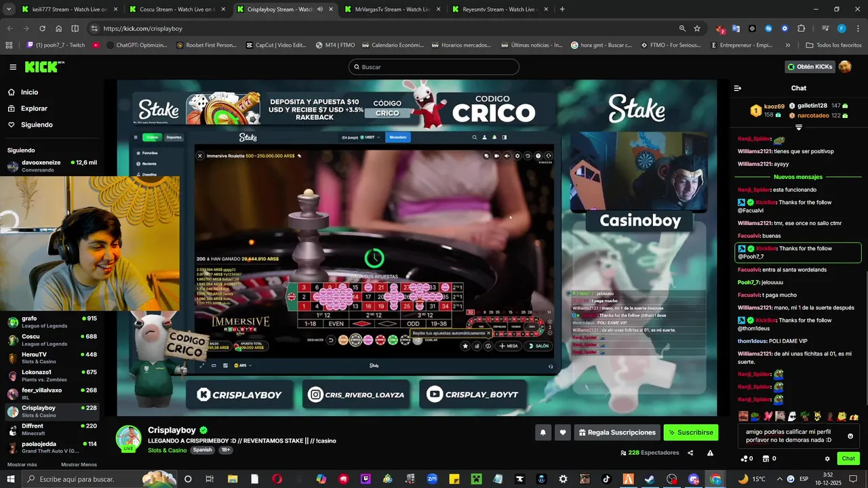Click the KICK logo
The image size is (868, 488).
click(44, 66)
